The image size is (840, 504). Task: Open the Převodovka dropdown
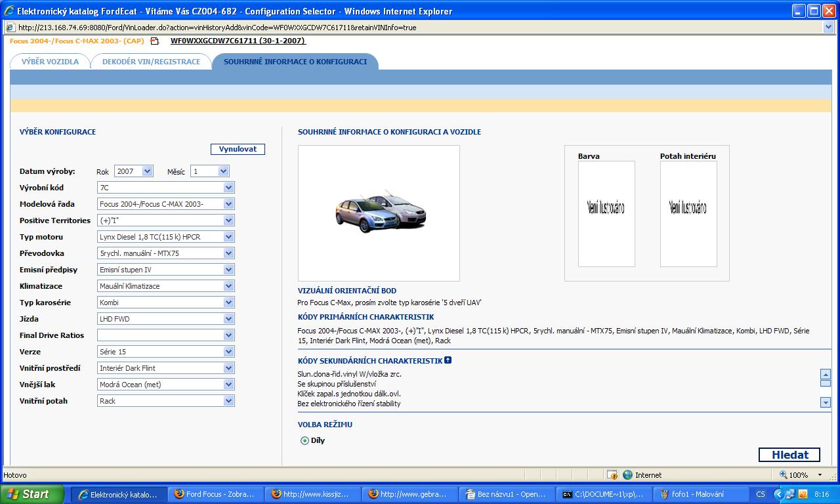pyautogui.click(x=228, y=253)
